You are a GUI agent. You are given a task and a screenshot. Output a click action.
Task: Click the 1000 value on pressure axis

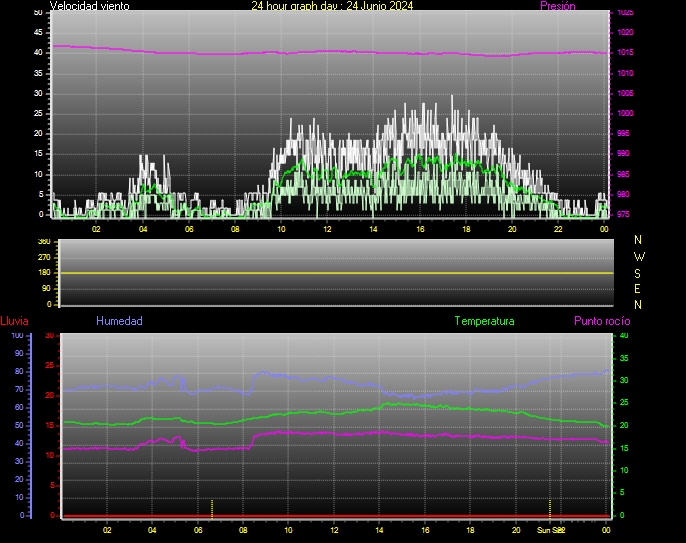(625, 113)
